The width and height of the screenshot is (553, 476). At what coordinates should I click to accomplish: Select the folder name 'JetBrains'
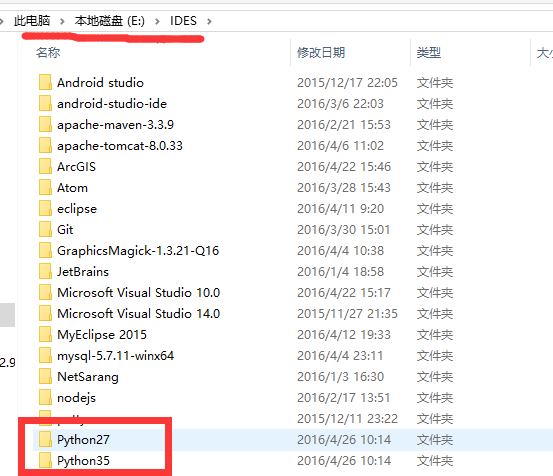83,271
